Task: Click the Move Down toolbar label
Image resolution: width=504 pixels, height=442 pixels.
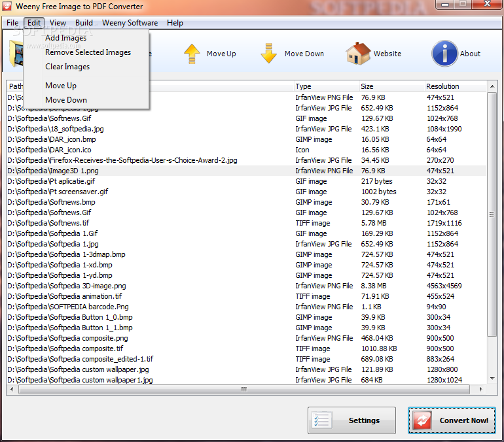Action: point(304,54)
